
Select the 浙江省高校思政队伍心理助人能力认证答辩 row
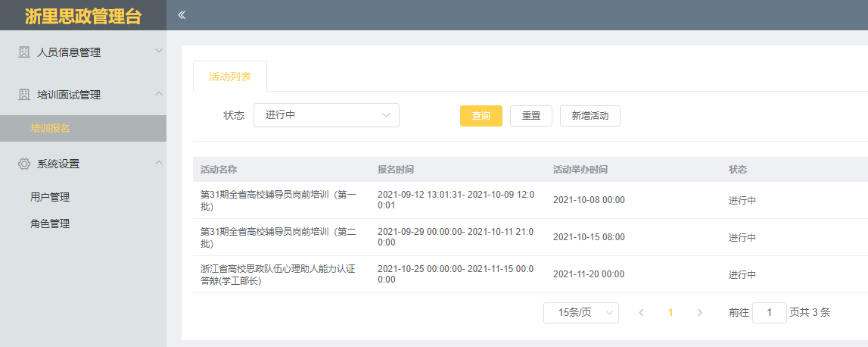277,274
